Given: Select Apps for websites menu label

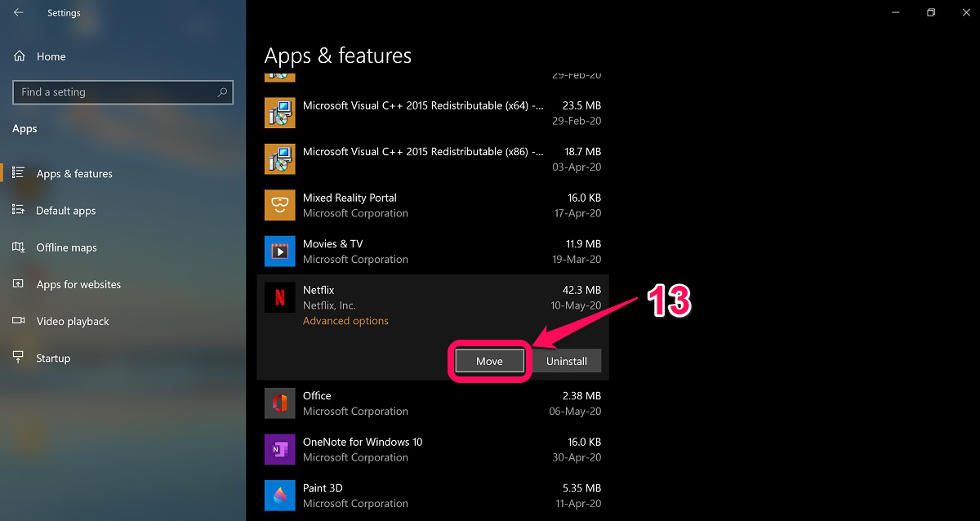Looking at the screenshot, I should [78, 284].
